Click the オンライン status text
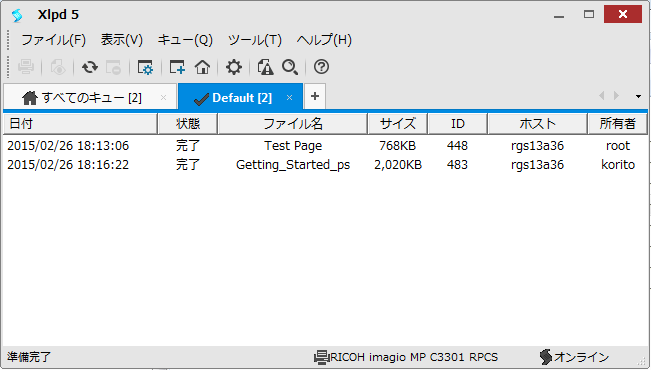651x370 pixels. tap(581, 357)
